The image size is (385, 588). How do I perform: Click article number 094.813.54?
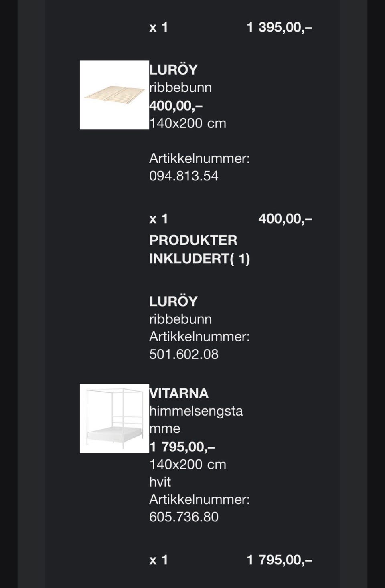click(x=184, y=176)
